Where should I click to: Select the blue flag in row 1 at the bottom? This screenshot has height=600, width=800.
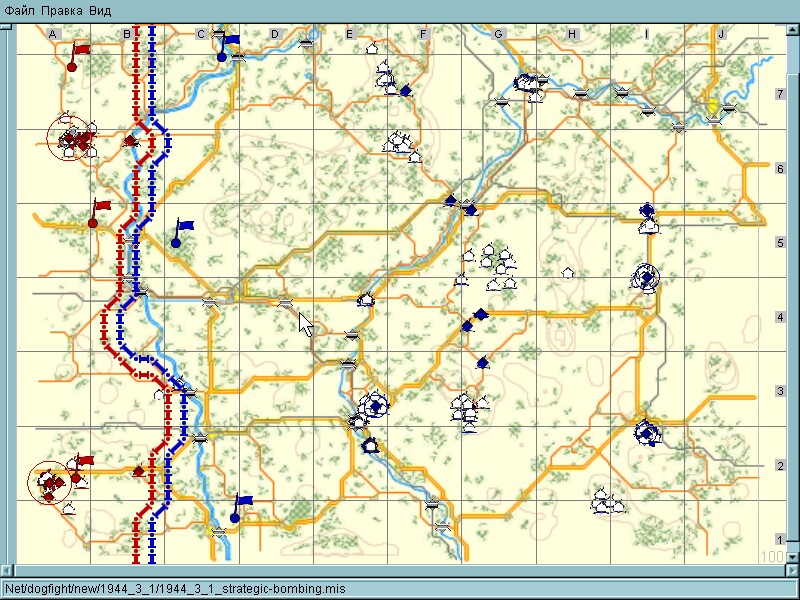point(240,507)
